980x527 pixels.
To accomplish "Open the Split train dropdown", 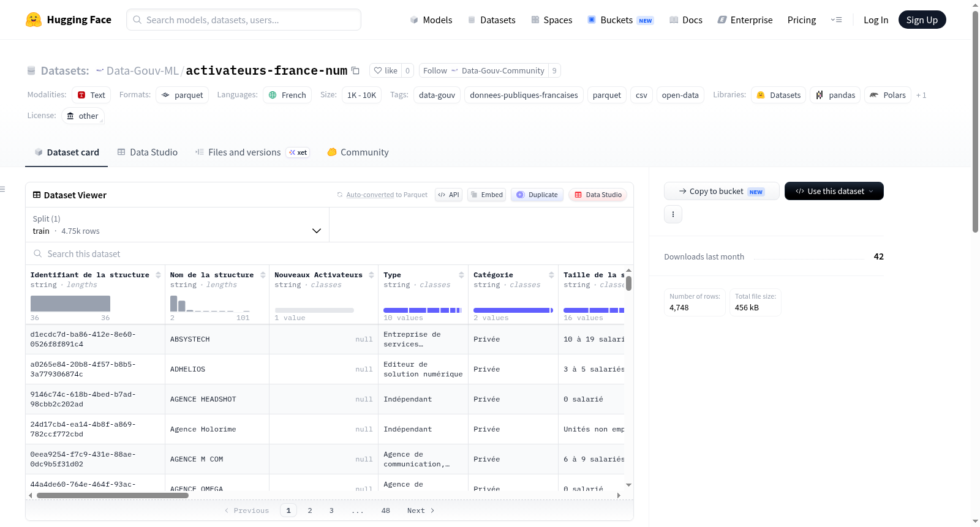I will click(177, 225).
